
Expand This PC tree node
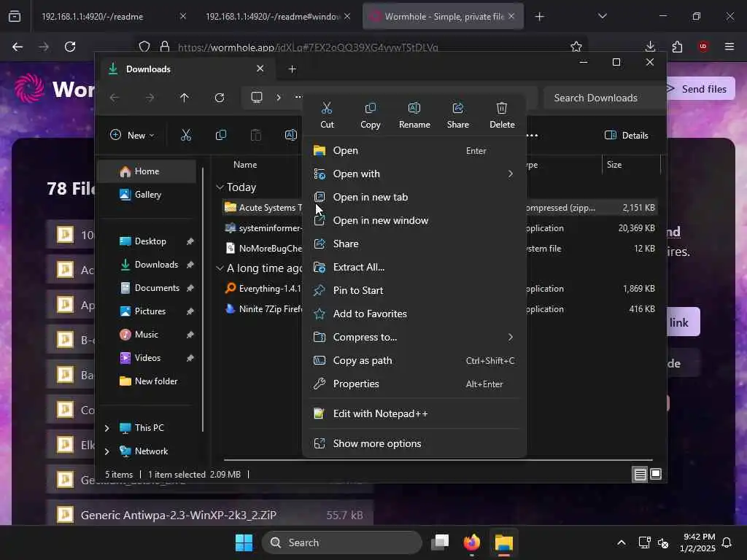[107, 428]
